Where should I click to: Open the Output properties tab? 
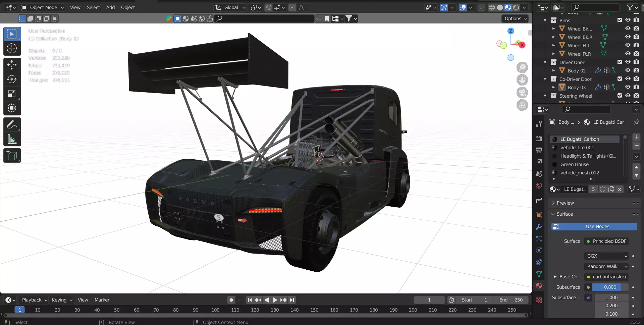pyautogui.click(x=539, y=150)
